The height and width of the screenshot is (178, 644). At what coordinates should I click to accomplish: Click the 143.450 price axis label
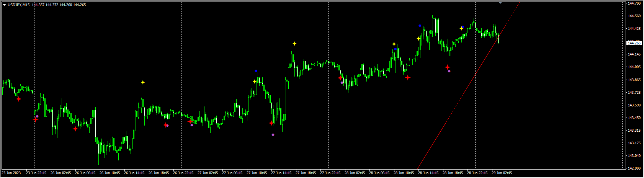coord(634,118)
